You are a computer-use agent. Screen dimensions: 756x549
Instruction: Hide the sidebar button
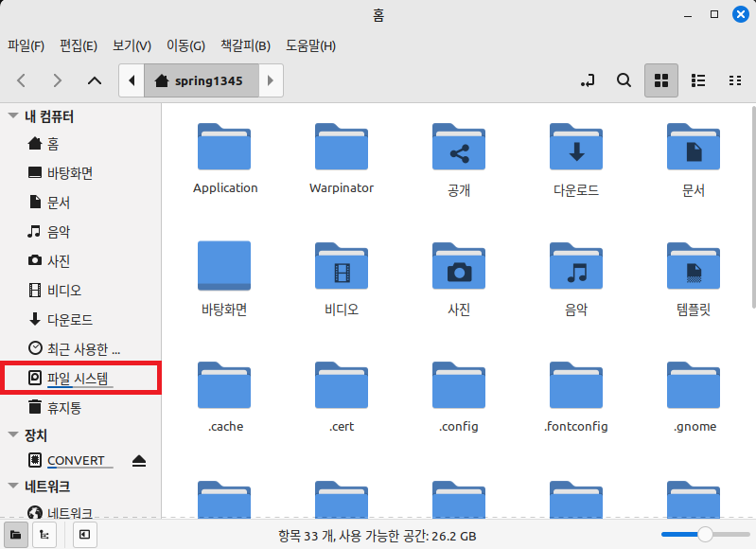(84, 535)
